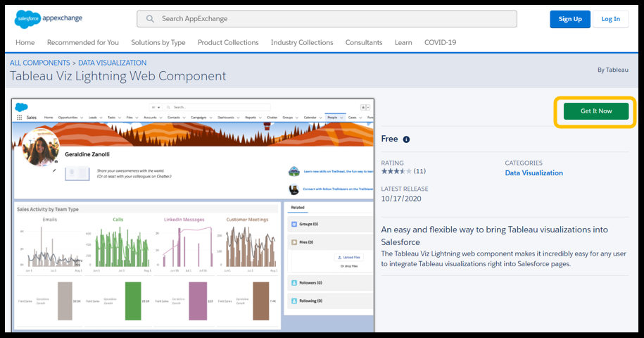Click the Followers (0) icon in screenshot
644x338 pixels.
point(294,283)
